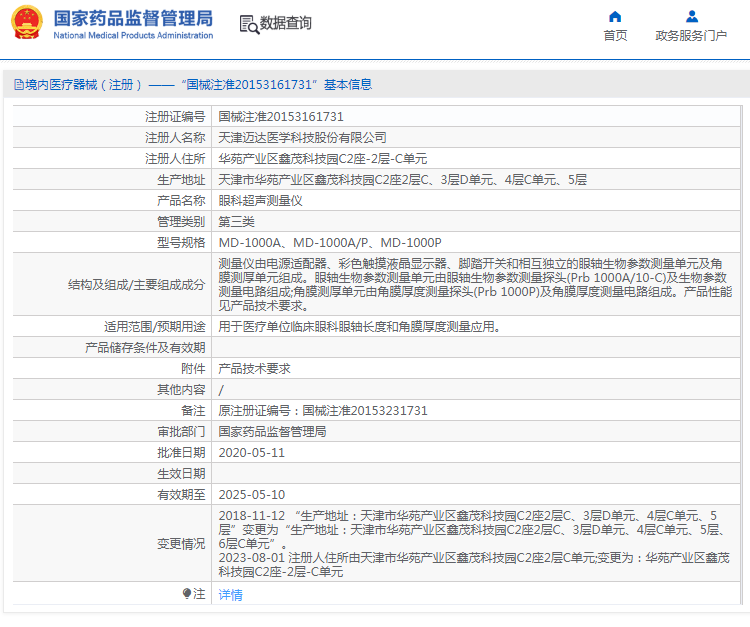Screen dimensions: 750x627
Task: Click the 2023-08-01 change record
Action: click(x=474, y=565)
